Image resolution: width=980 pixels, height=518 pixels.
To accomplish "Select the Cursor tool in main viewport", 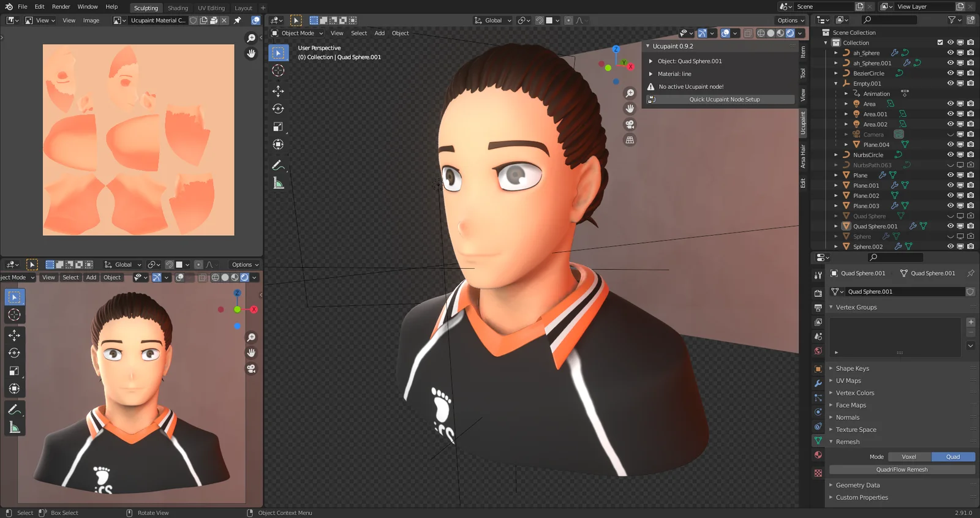I will coord(278,70).
